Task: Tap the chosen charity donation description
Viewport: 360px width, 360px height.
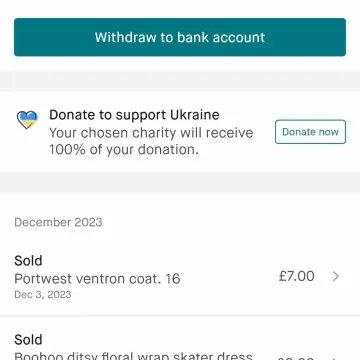Action: [x=151, y=141]
